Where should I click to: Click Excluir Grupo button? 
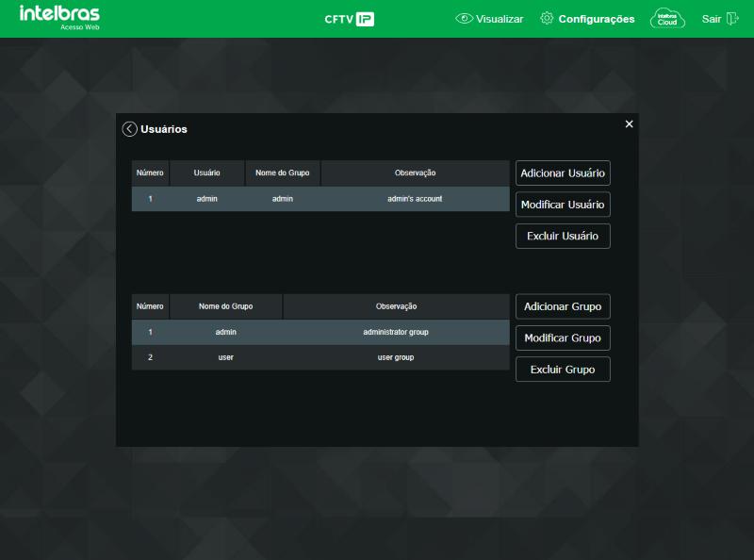click(x=563, y=370)
